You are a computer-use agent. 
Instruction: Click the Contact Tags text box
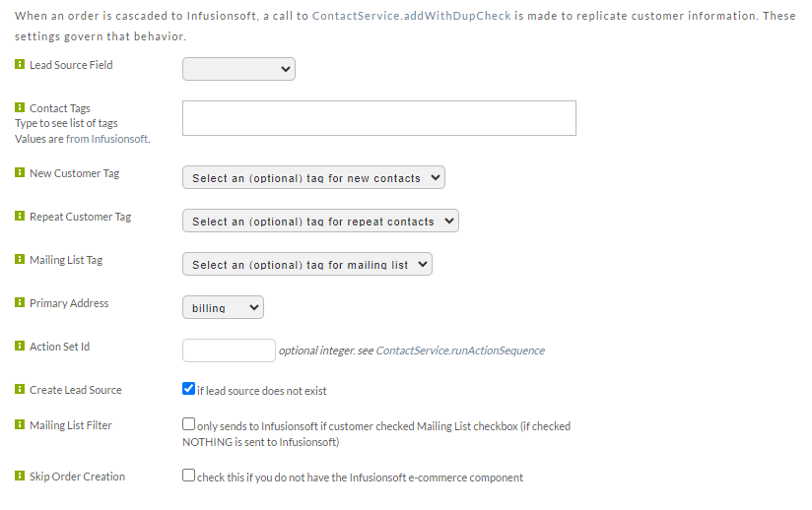tap(379, 118)
